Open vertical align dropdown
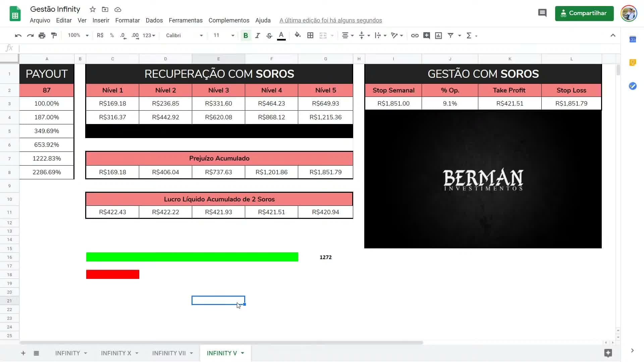644x362 pixels. (364, 36)
